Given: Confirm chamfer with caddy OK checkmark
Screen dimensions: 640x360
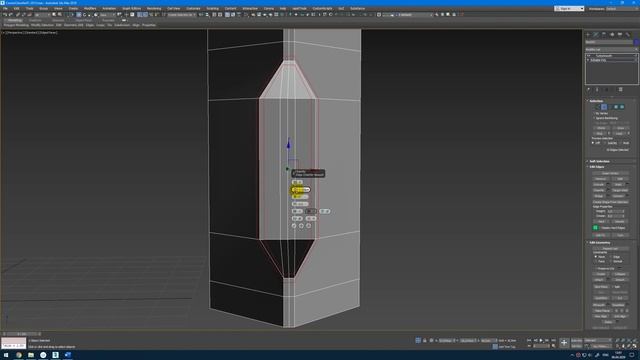Looking at the screenshot, I should tap(294, 226).
